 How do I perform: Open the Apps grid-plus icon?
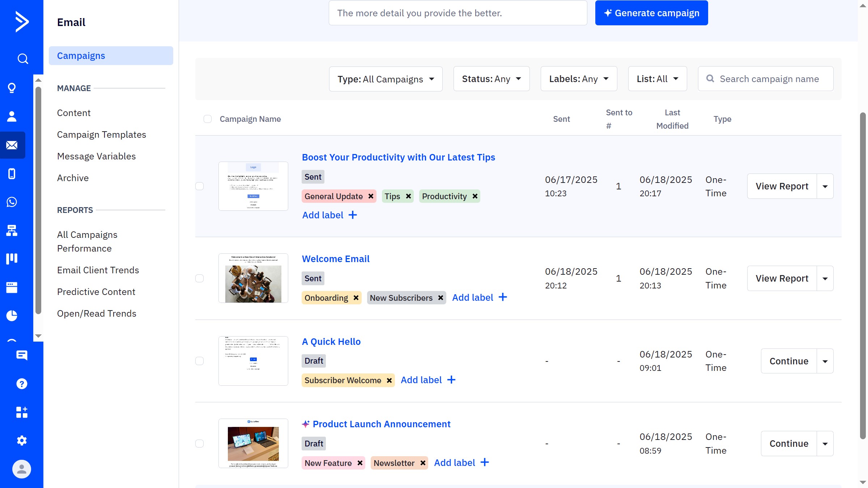22,412
